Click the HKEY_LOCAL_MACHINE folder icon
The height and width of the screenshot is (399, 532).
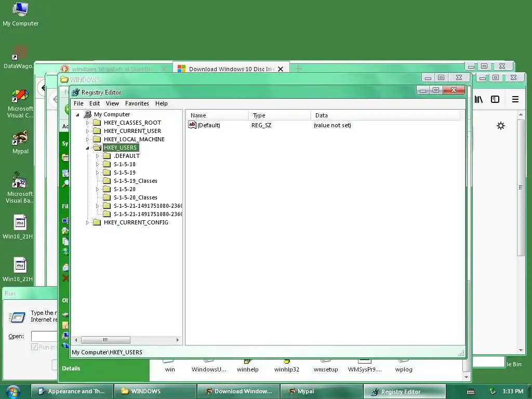click(97, 139)
